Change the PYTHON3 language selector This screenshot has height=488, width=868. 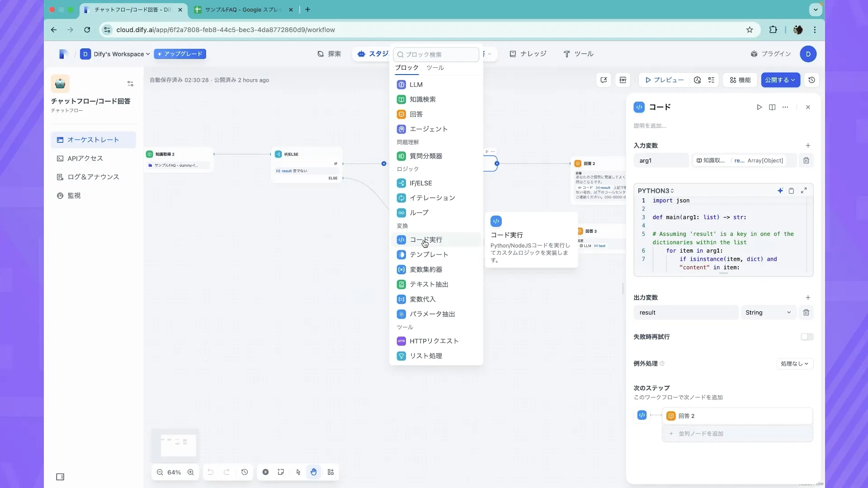pos(656,190)
